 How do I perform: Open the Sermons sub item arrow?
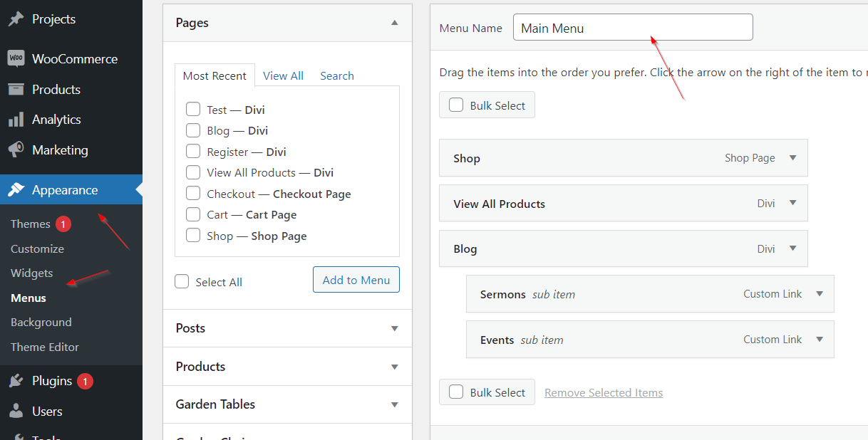[819, 294]
